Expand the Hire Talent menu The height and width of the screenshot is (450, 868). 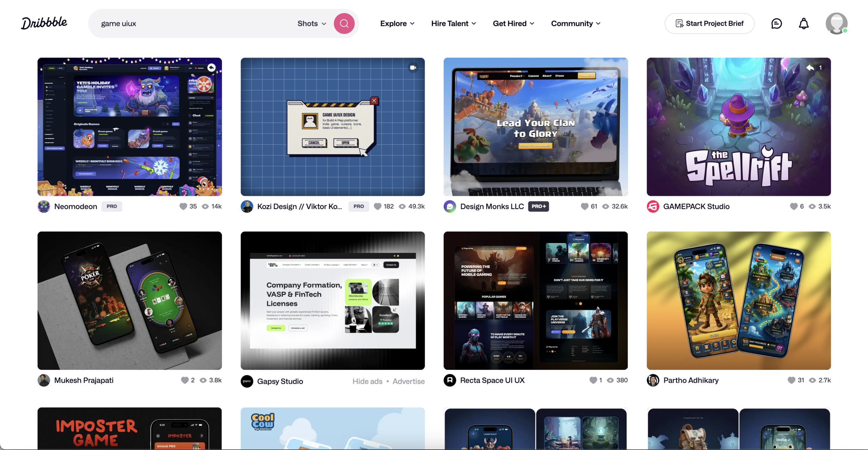pyautogui.click(x=454, y=23)
